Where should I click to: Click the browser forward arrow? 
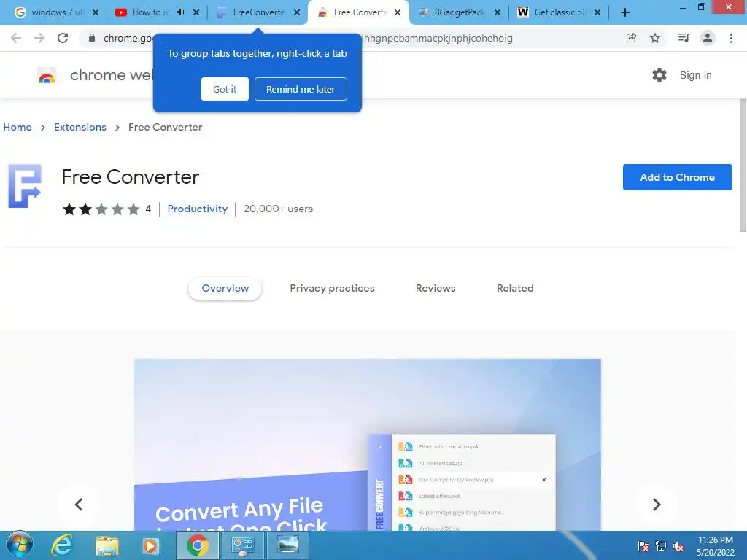pos(39,38)
